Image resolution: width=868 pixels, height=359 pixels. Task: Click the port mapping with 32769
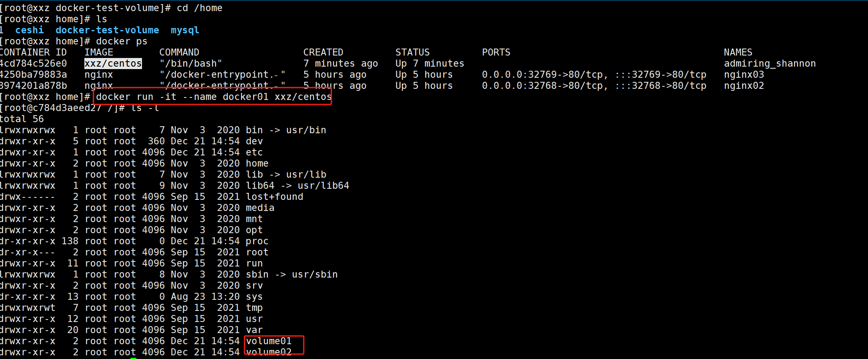tap(594, 74)
